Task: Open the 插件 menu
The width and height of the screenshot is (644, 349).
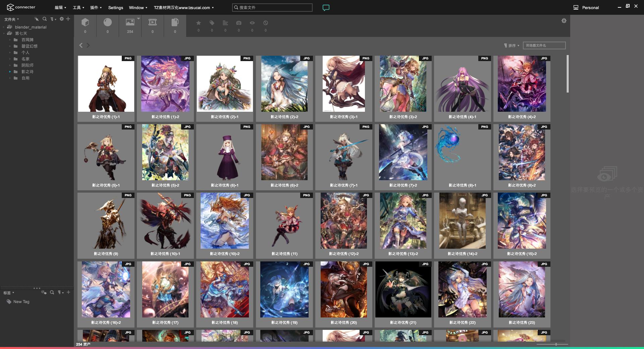Action: 96,7
